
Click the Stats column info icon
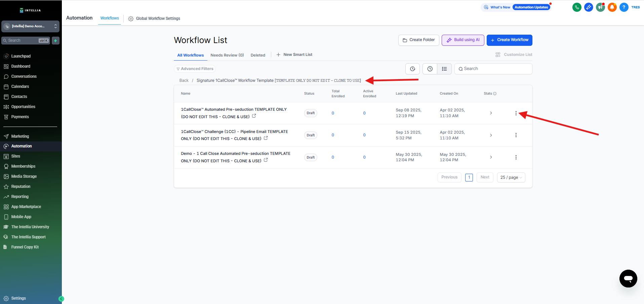click(495, 94)
